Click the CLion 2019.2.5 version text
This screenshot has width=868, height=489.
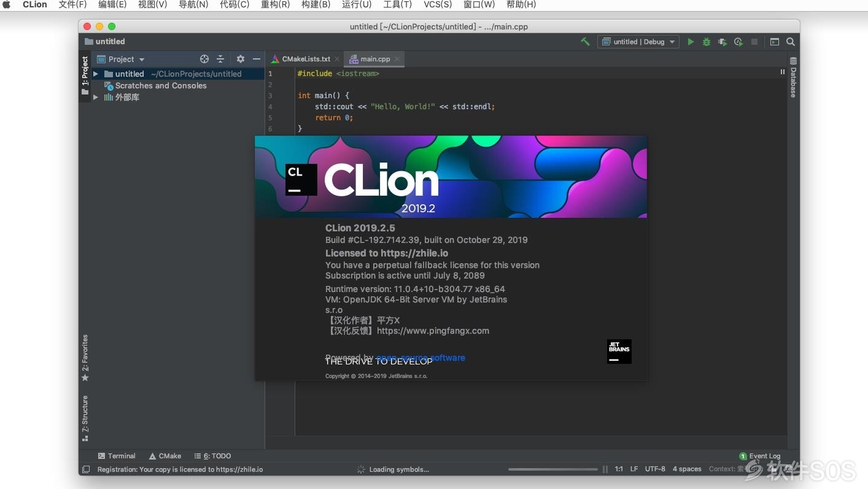360,228
